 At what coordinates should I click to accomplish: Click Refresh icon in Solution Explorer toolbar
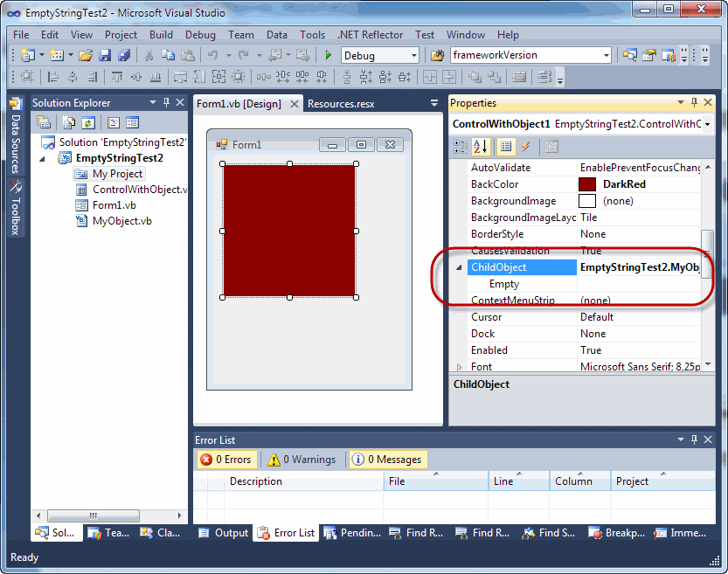tap(88, 123)
